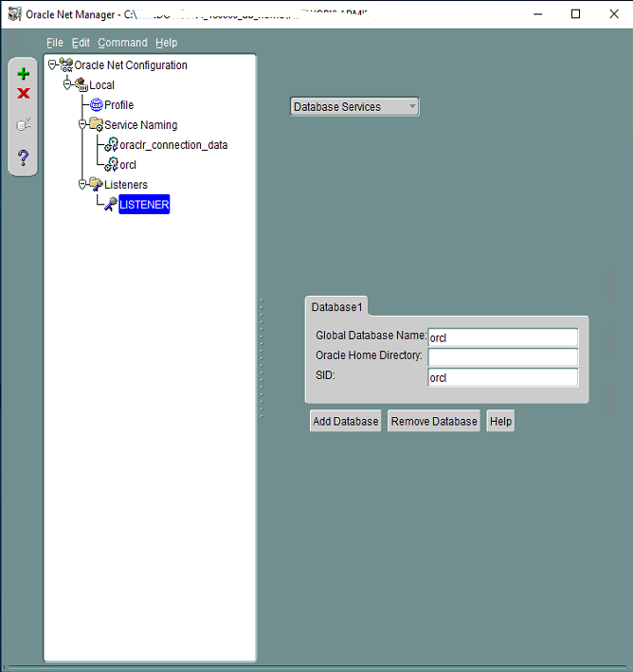Click the test service connection icon
633x672 pixels.
click(x=23, y=125)
